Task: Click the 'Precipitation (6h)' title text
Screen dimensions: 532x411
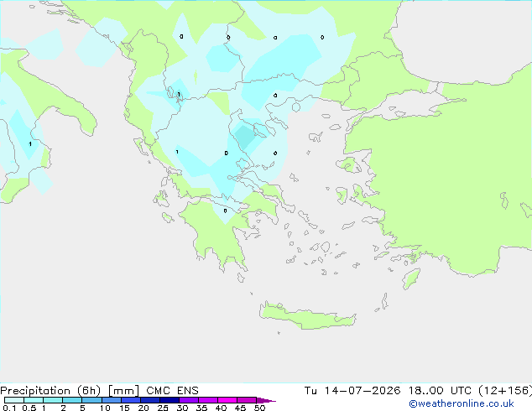Action: point(50,391)
